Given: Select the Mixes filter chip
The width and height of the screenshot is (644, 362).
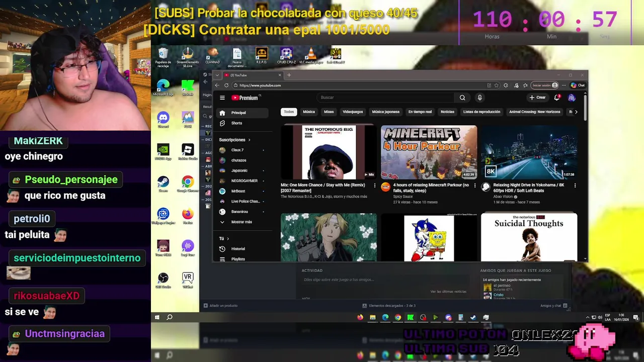Looking at the screenshot, I should [x=329, y=112].
